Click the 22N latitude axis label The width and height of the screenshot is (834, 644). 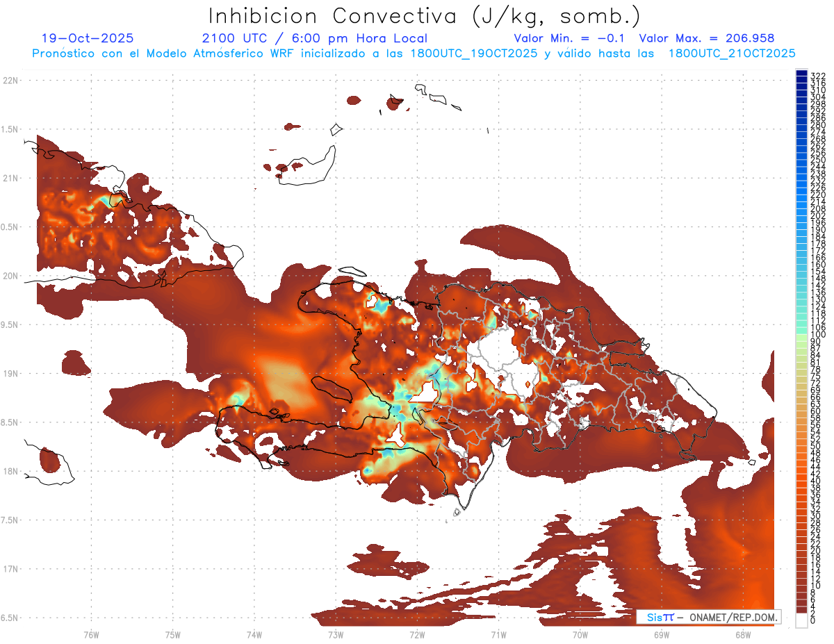pos(10,80)
